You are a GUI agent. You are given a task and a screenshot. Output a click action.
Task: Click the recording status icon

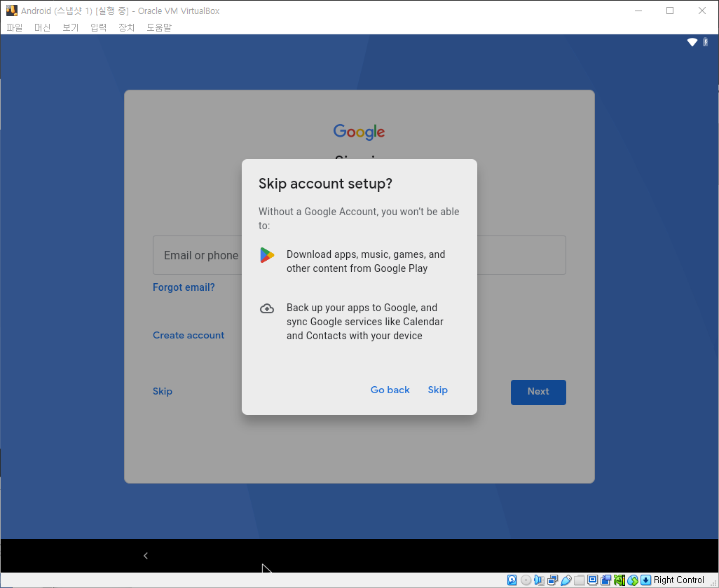pyautogui.click(x=605, y=580)
